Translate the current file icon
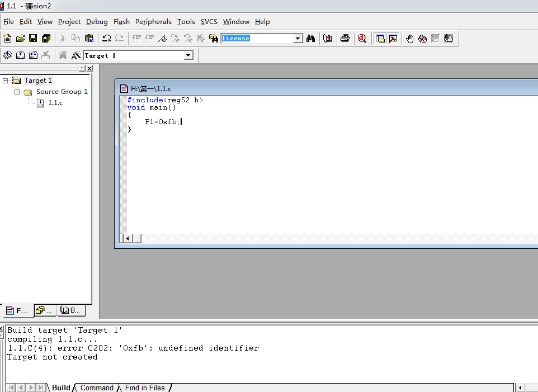Screen dimensions: 538x392 (x=7, y=55)
